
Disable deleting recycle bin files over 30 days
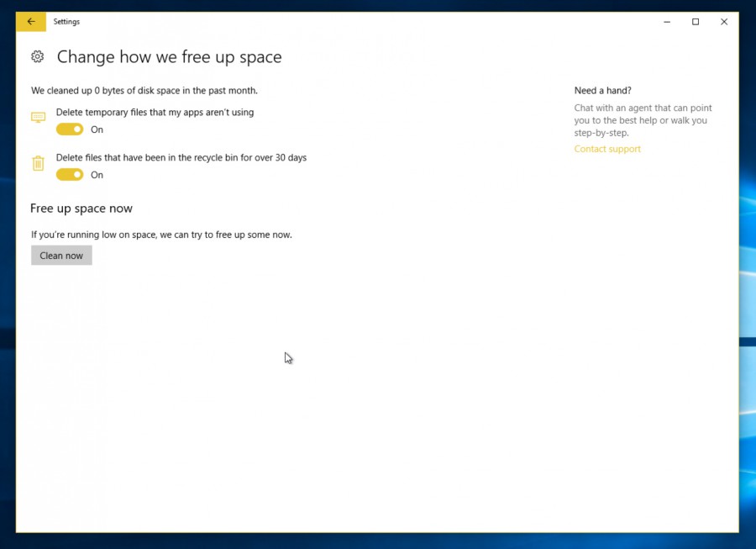69,174
